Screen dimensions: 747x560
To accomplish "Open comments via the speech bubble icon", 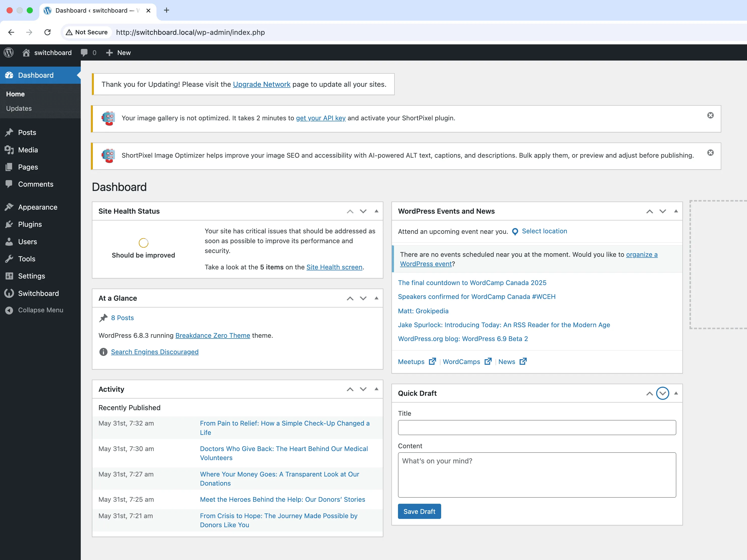I will (x=84, y=53).
